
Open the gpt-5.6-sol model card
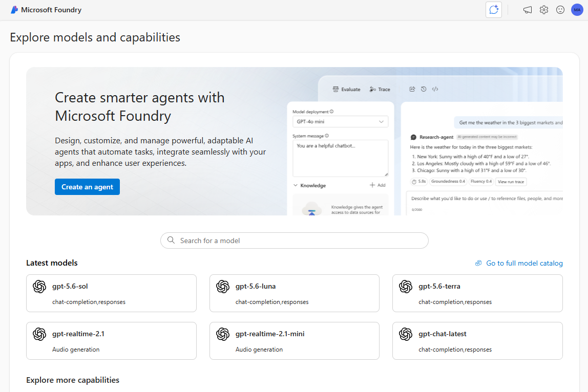click(111, 293)
